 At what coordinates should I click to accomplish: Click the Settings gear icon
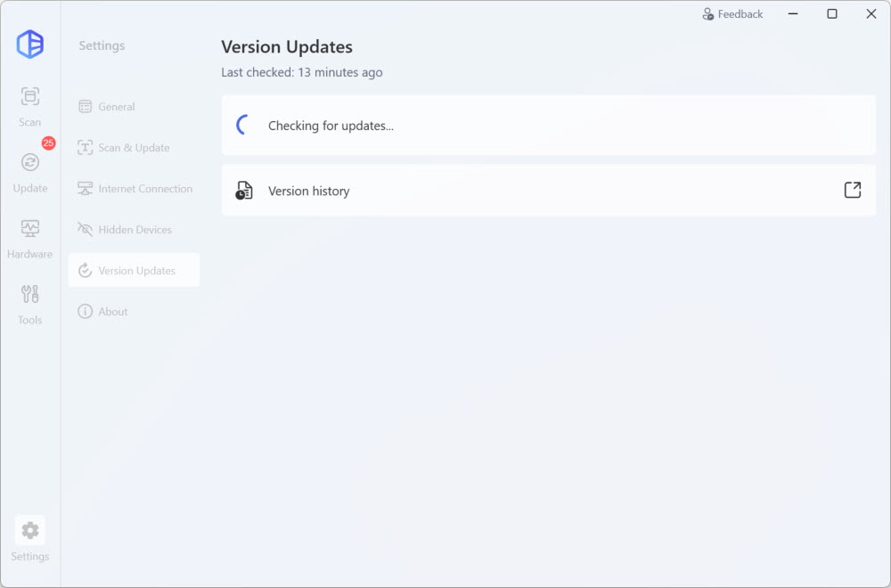[30, 531]
